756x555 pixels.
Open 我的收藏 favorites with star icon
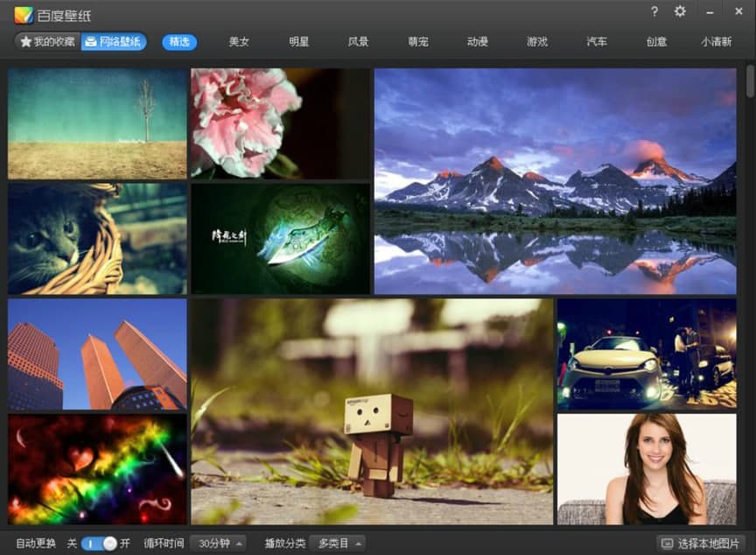point(48,42)
